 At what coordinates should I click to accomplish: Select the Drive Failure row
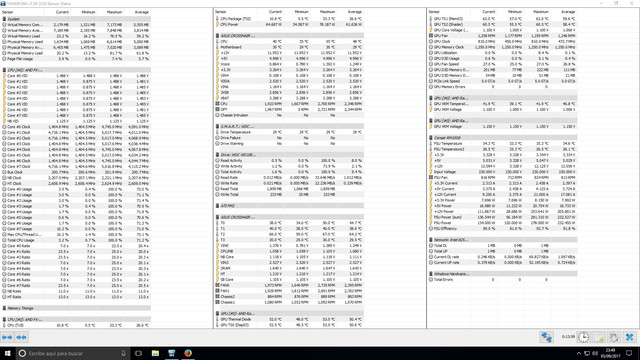click(x=289, y=138)
